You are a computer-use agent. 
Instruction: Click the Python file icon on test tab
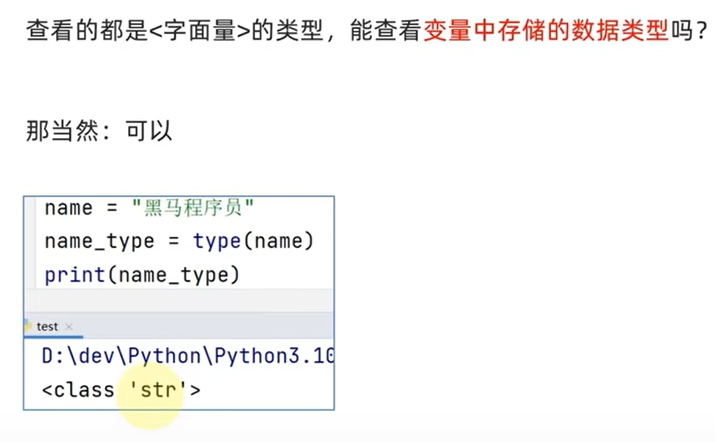point(28,327)
